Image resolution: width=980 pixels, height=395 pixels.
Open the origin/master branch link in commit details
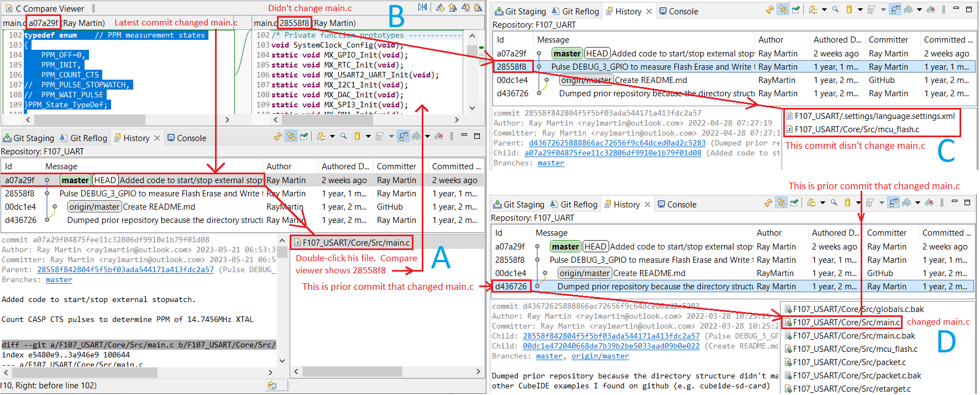point(600,356)
